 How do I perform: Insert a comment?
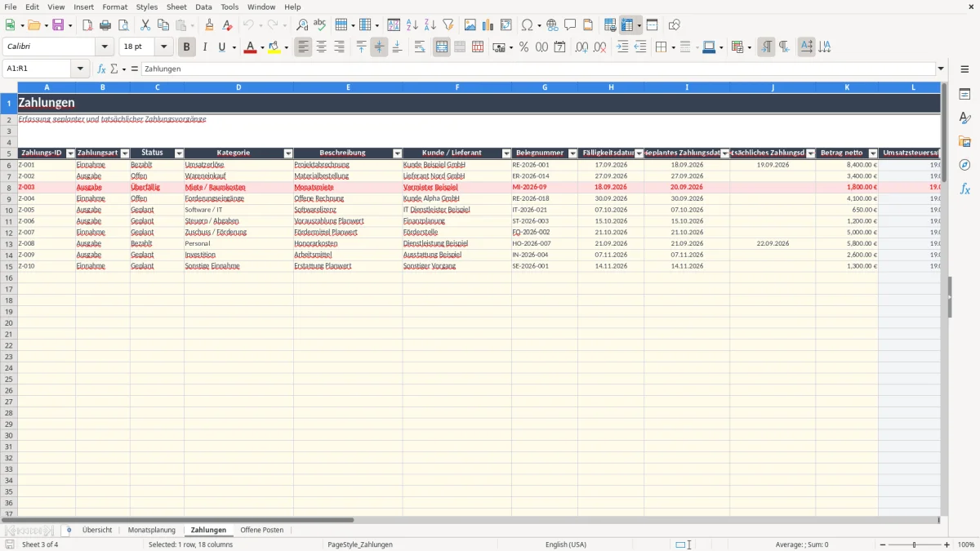pos(570,25)
